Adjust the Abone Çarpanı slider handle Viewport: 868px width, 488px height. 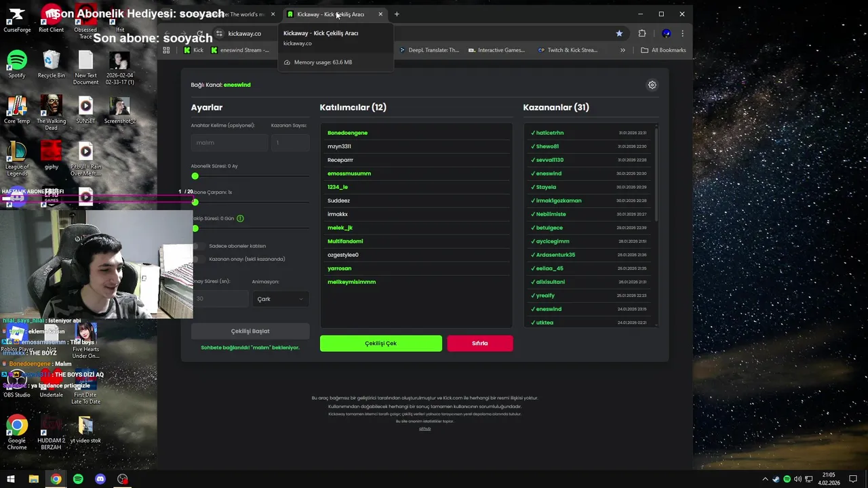(x=195, y=202)
